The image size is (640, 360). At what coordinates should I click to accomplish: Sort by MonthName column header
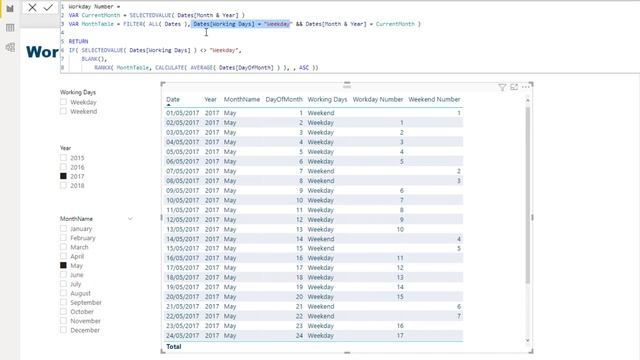pyautogui.click(x=242, y=99)
